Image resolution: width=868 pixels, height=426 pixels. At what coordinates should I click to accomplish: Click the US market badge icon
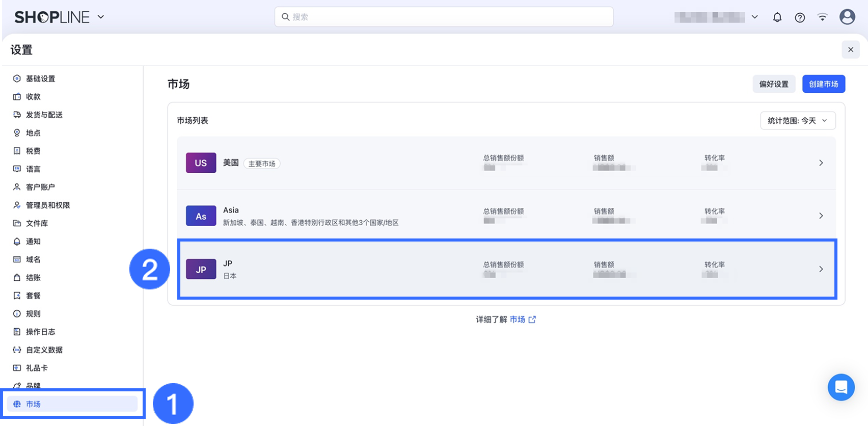[x=201, y=163]
